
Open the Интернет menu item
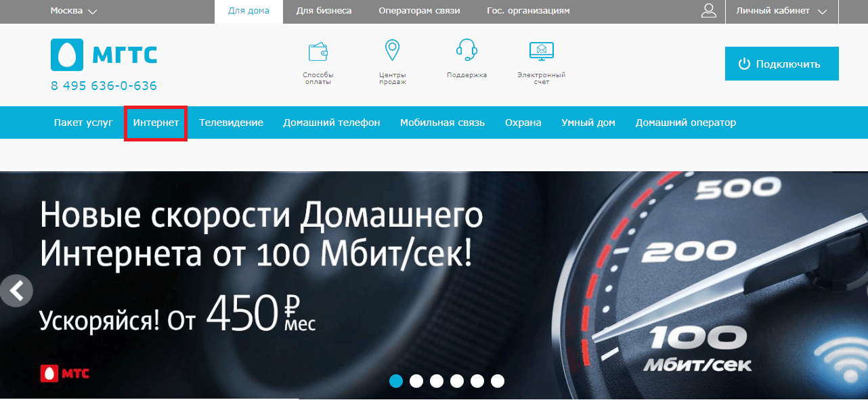[156, 123]
